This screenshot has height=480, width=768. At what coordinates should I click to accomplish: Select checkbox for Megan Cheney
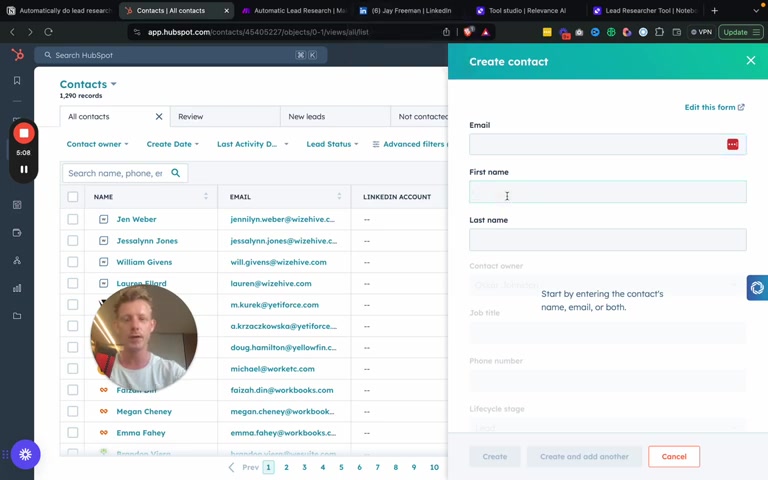(72, 411)
